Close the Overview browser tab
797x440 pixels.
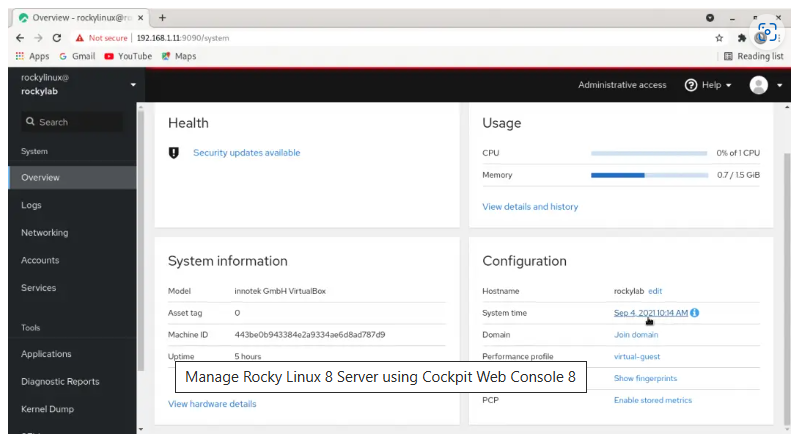(141, 18)
